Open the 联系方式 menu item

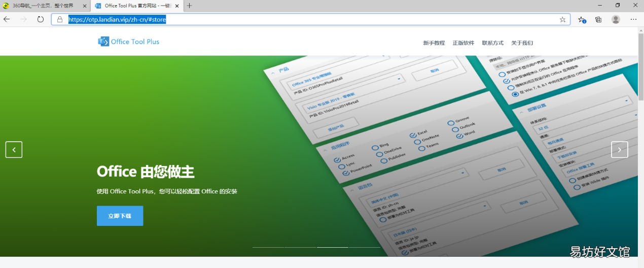coord(492,43)
